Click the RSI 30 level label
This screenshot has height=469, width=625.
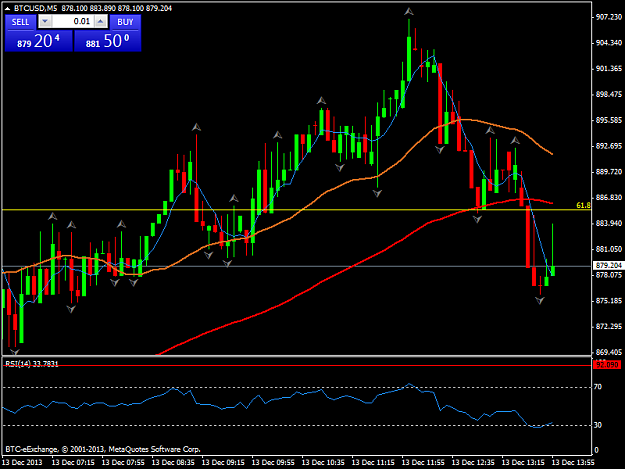(597, 425)
